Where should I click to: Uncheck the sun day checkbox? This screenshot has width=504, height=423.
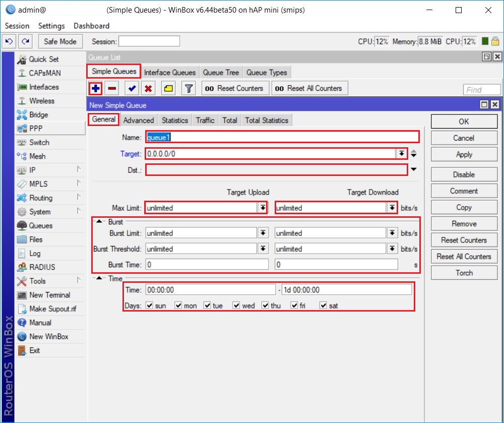click(x=150, y=305)
